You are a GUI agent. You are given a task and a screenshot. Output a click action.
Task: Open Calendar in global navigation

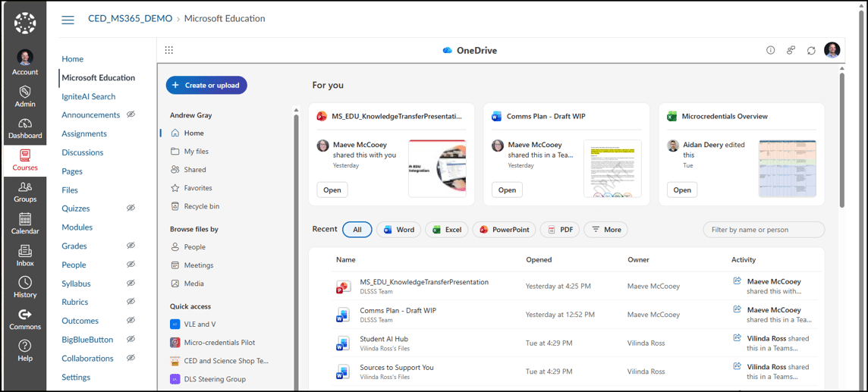25,224
